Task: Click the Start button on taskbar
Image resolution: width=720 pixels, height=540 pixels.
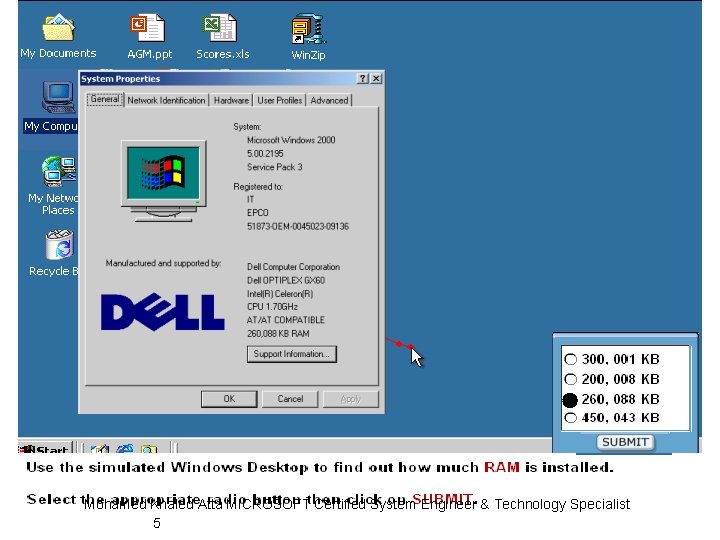Action: tap(45, 449)
